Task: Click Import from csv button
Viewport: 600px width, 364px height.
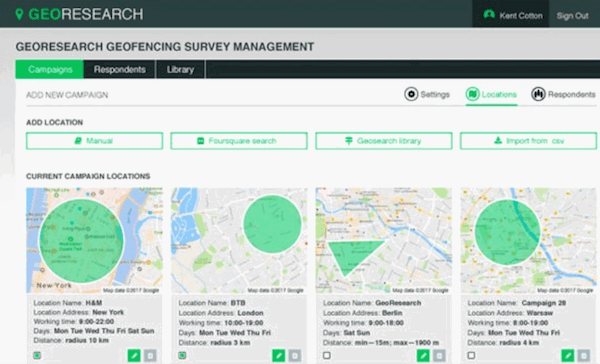Action: point(528,141)
